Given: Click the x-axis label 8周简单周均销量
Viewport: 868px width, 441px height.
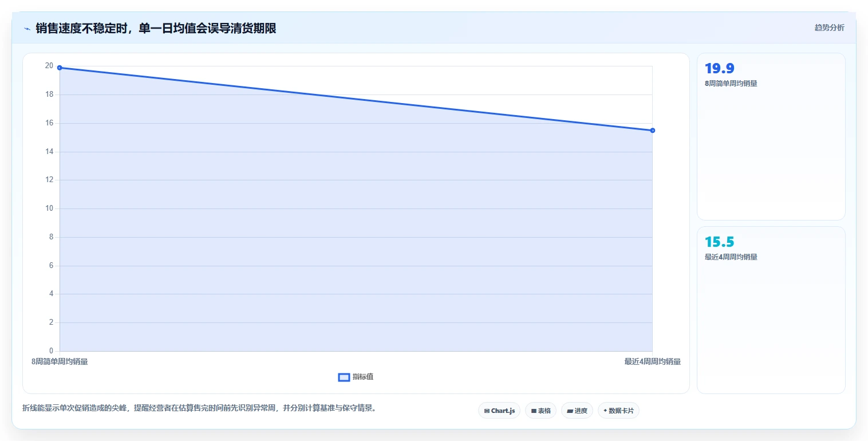Looking at the screenshot, I should tap(60, 362).
